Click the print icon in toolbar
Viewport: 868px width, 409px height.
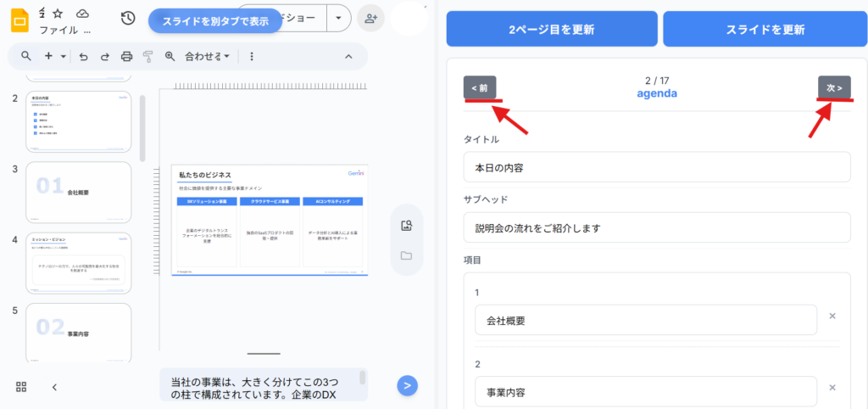pyautogui.click(x=127, y=56)
